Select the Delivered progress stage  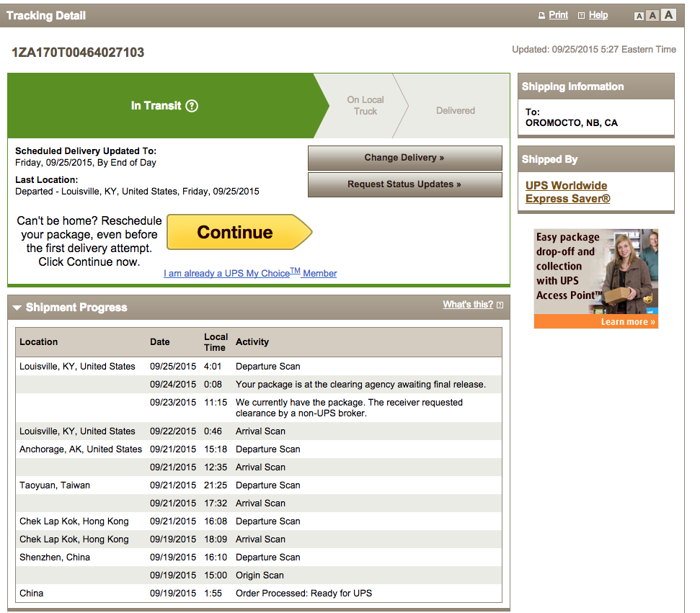(x=456, y=111)
